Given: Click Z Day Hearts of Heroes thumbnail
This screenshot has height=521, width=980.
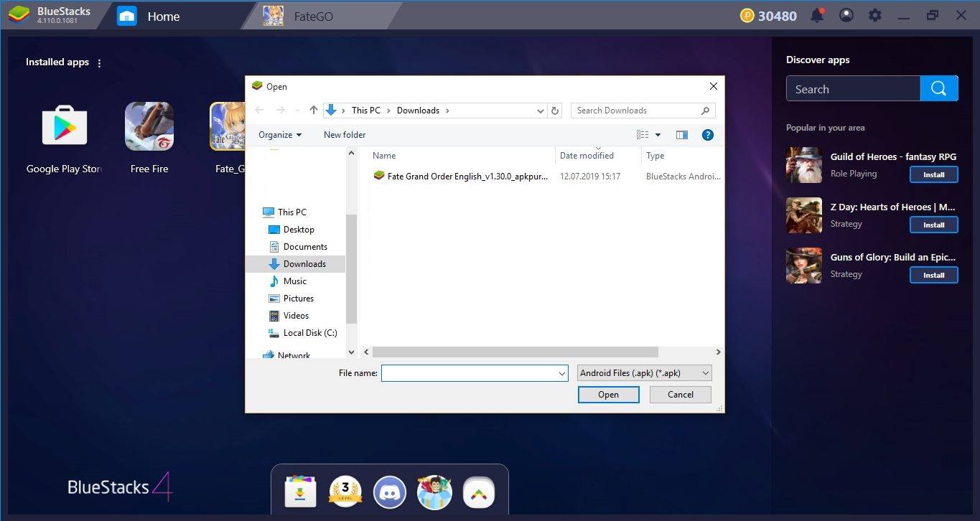Looking at the screenshot, I should [x=804, y=215].
